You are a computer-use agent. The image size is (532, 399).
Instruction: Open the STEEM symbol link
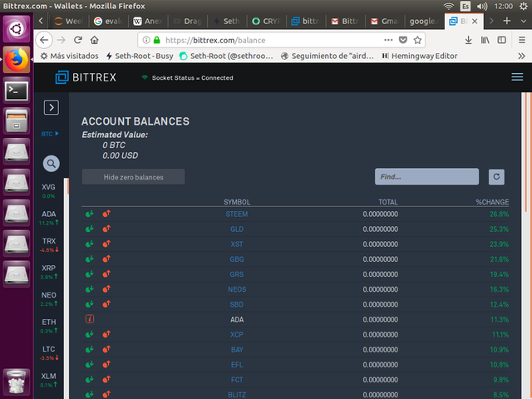[x=237, y=214]
